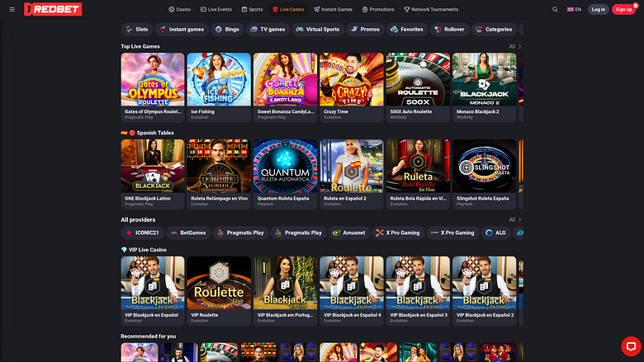Image resolution: width=644 pixels, height=362 pixels.
Task: Open the EN language selector
Action: (x=574, y=9)
